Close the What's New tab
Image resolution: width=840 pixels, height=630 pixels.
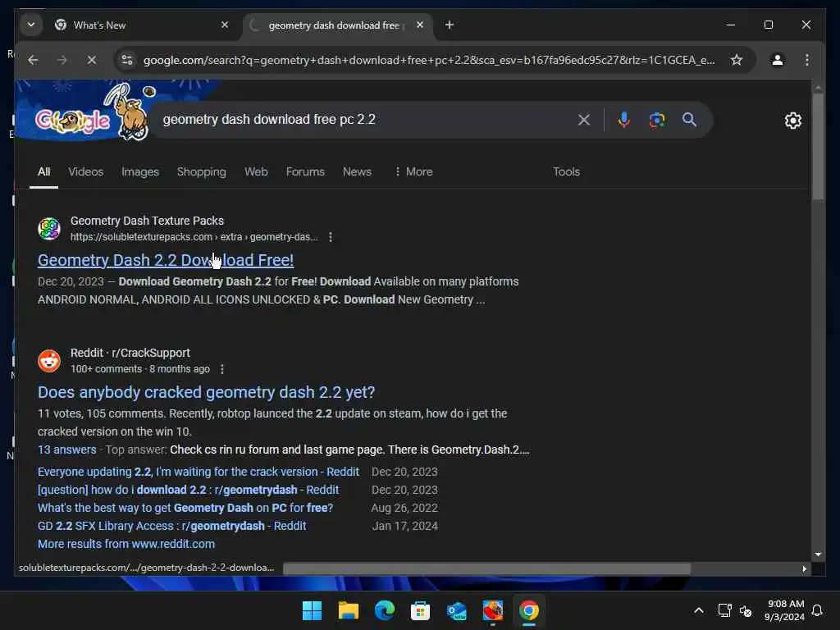pos(225,25)
